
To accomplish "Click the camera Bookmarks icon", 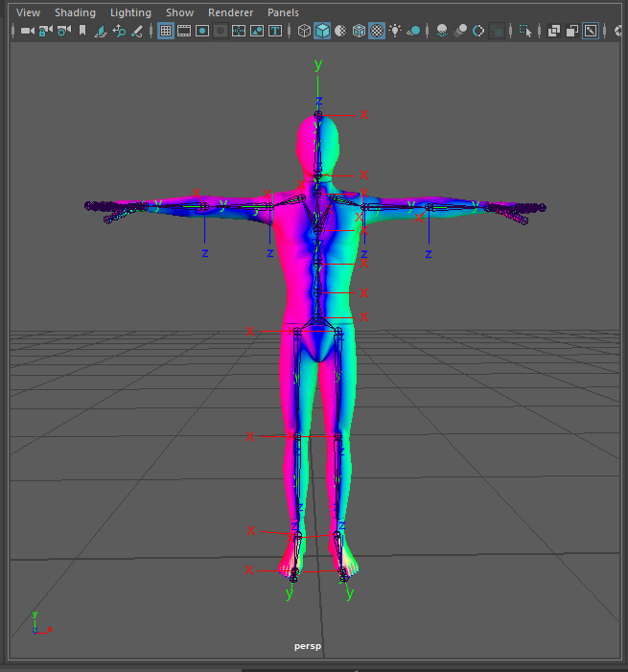I will coord(82,31).
